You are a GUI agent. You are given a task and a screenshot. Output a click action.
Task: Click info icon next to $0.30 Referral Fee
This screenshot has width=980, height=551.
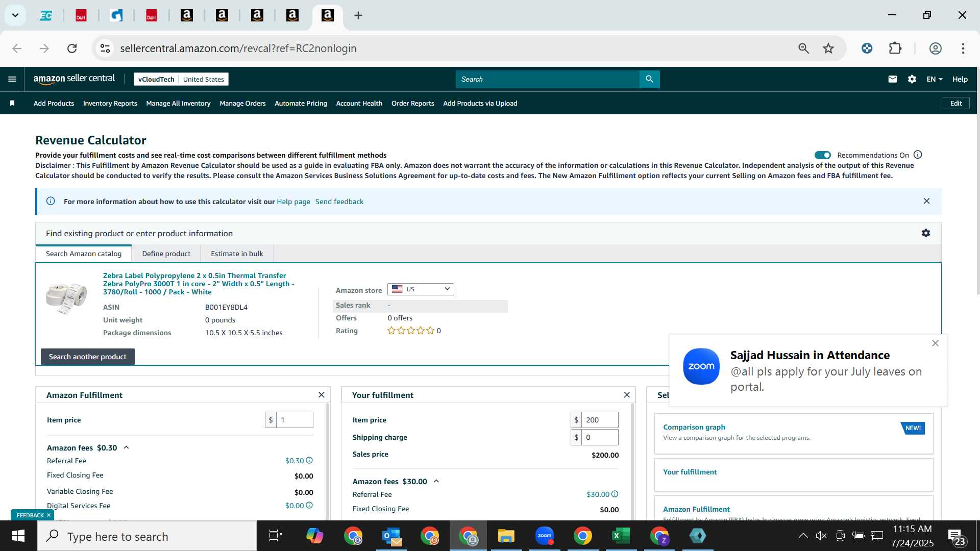[x=309, y=460]
